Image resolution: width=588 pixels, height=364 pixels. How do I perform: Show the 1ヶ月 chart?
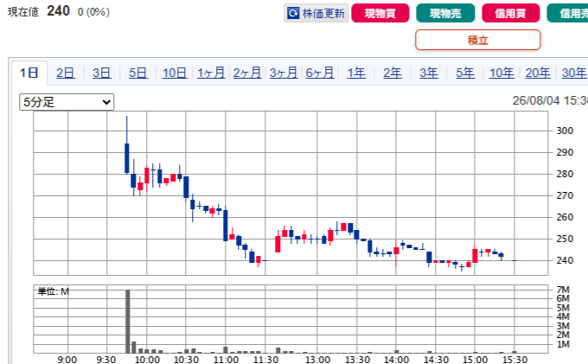tap(211, 73)
